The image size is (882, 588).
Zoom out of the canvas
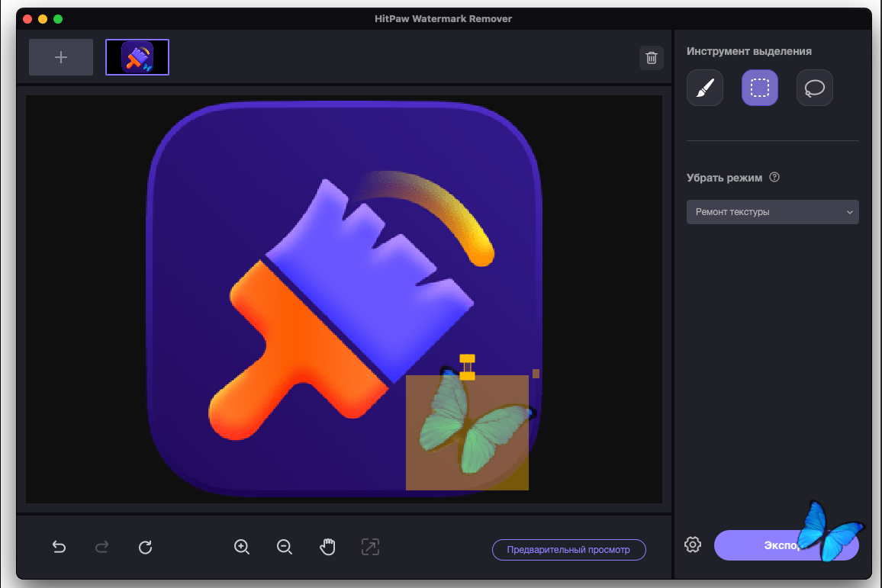(285, 547)
